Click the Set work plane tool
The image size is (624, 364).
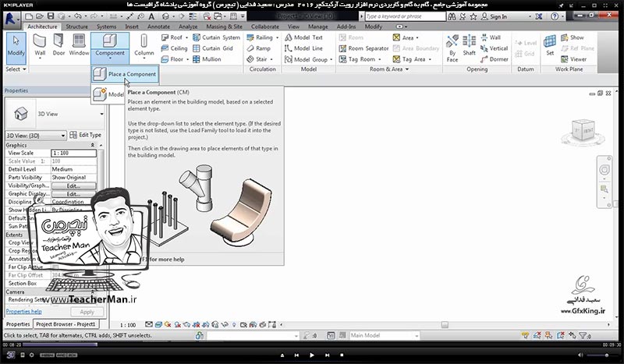point(550,45)
